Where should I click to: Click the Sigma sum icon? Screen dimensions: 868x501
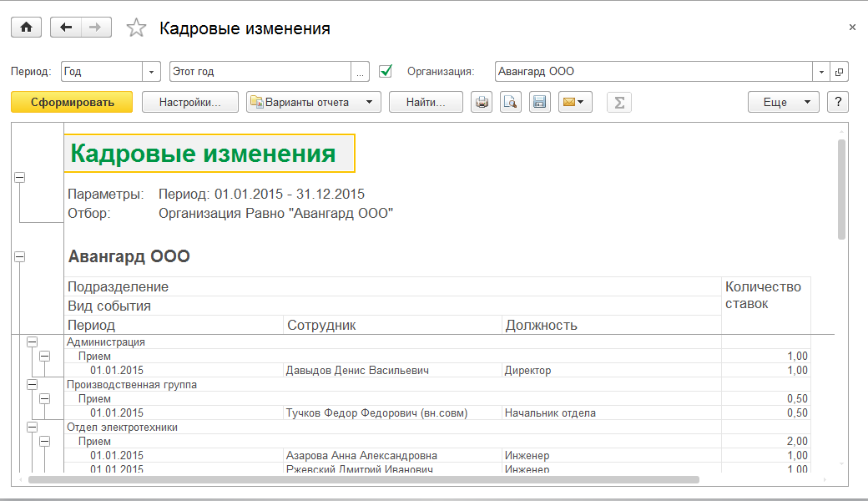tap(618, 102)
